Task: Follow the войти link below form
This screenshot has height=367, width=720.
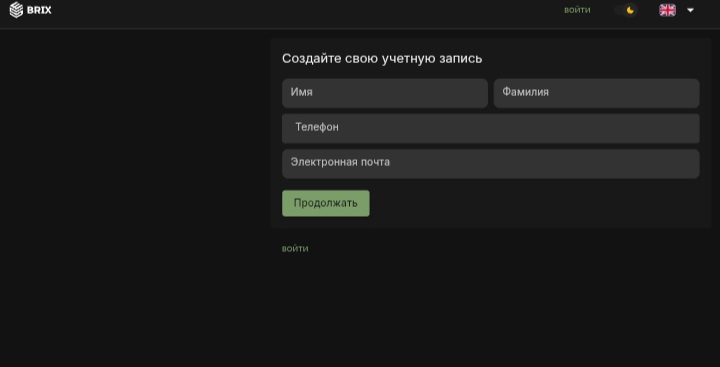Action: coord(295,248)
